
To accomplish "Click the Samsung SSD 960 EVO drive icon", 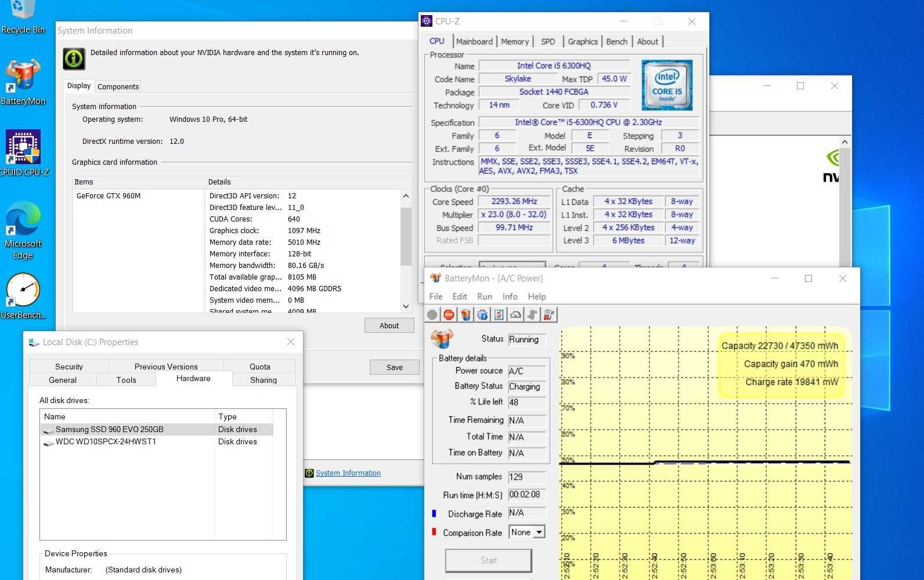I will click(x=48, y=430).
